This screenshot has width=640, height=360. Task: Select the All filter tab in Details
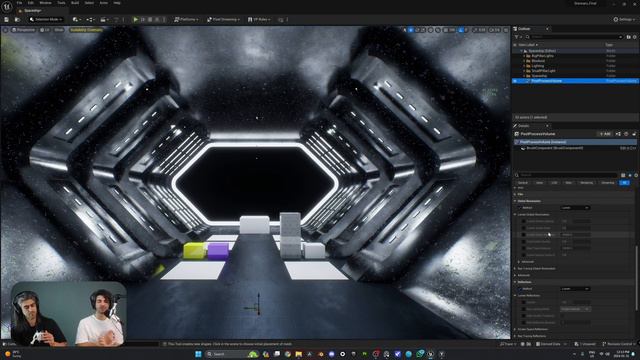pos(624,182)
